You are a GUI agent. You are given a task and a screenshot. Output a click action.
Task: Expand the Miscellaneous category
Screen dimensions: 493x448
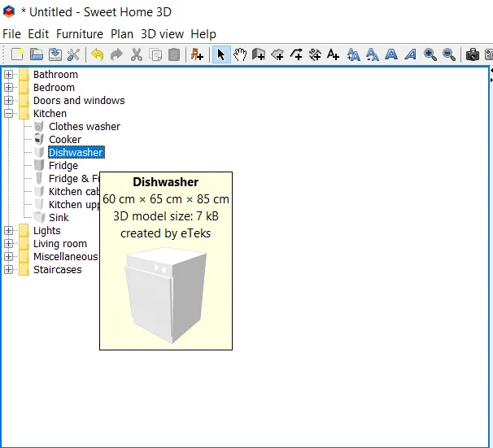click(8, 257)
